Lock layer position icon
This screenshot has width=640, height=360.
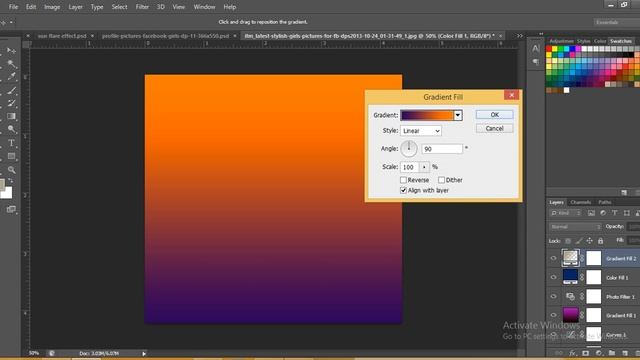tap(589, 241)
